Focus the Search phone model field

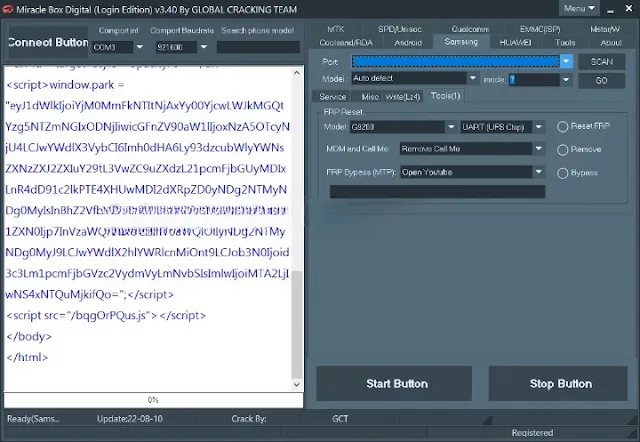coord(258,47)
